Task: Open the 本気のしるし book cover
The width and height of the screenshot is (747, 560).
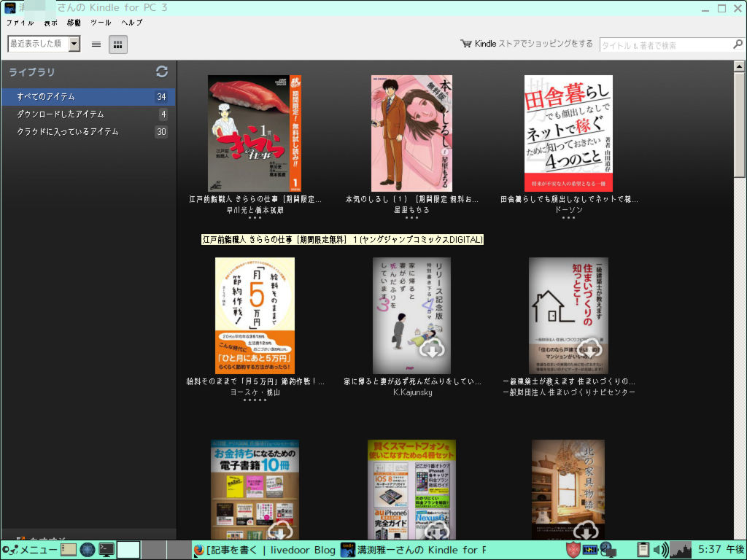Action: pos(411,133)
